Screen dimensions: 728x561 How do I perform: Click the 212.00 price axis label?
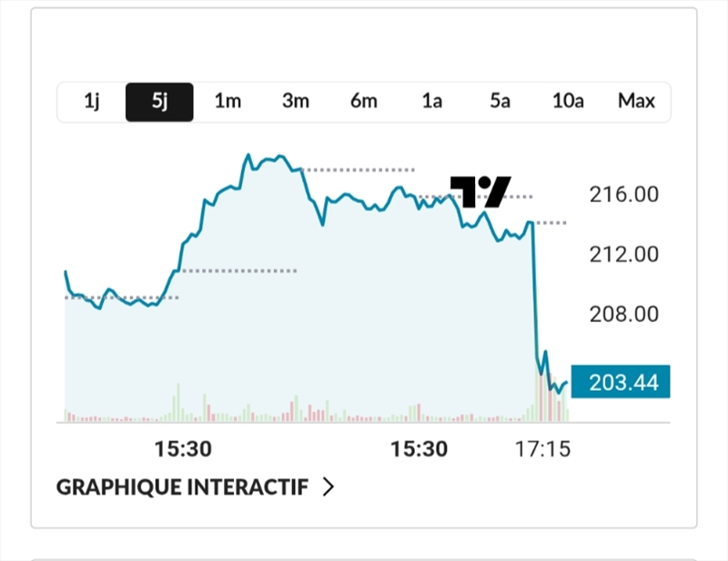click(625, 254)
